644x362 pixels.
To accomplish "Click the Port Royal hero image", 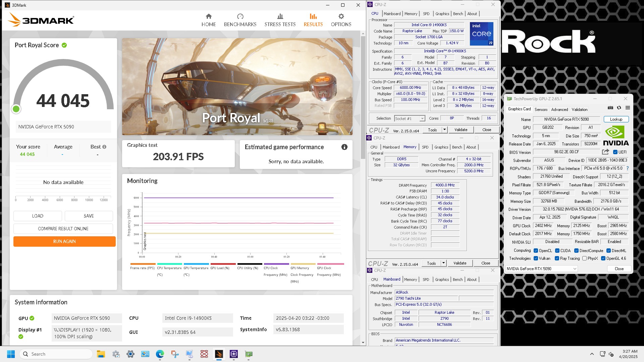I will click(237, 86).
